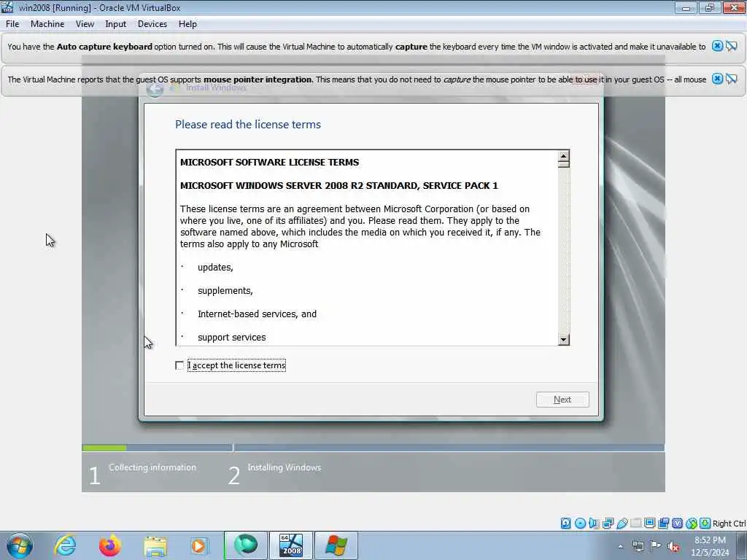The height and width of the screenshot is (560, 747).
Task: Click the 'Installing Windows' step label
Action: [285, 467]
